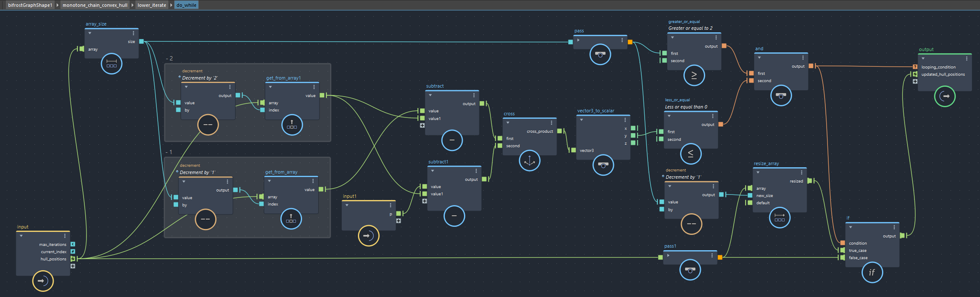
Task: Go to bifrostGraphShape1 in the breadcrumb
Action: pyautogui.click(x=30, y=5)
